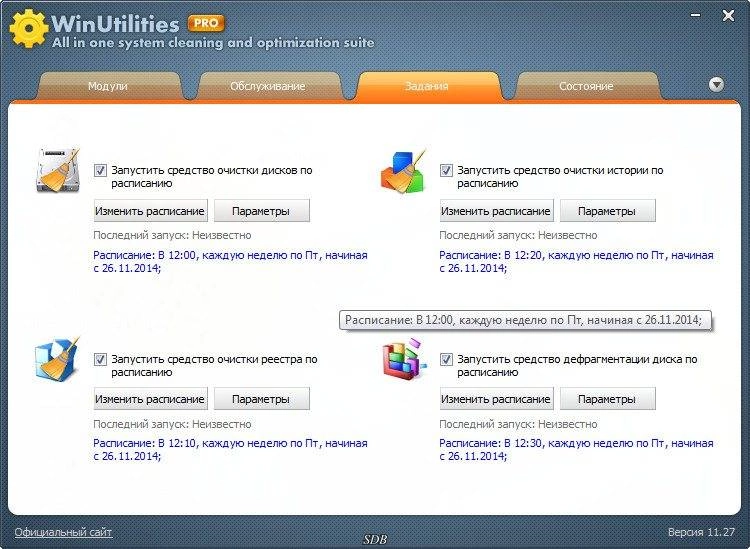Click the PRO badge in header
Screen dimensions: 750x549
206,23
